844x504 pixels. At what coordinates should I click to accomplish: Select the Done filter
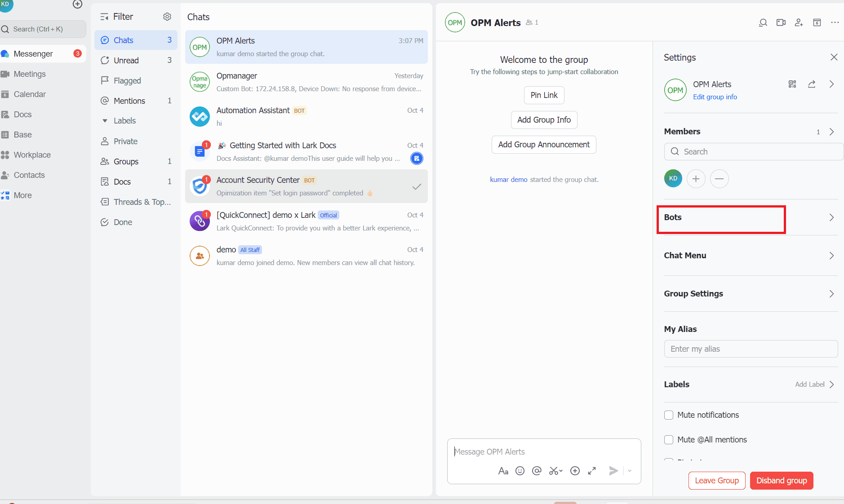pos(136,222)
